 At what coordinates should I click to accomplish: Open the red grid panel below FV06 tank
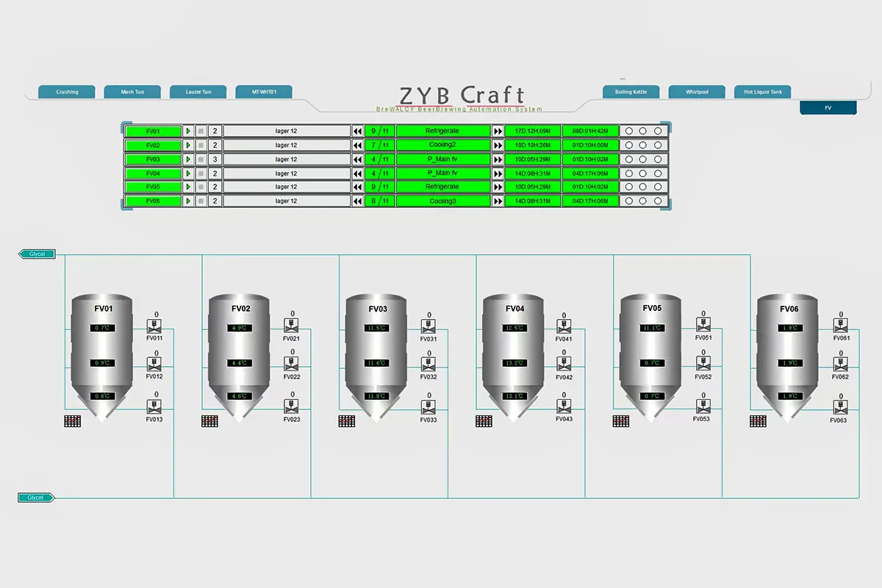click(x=758, y=421)
